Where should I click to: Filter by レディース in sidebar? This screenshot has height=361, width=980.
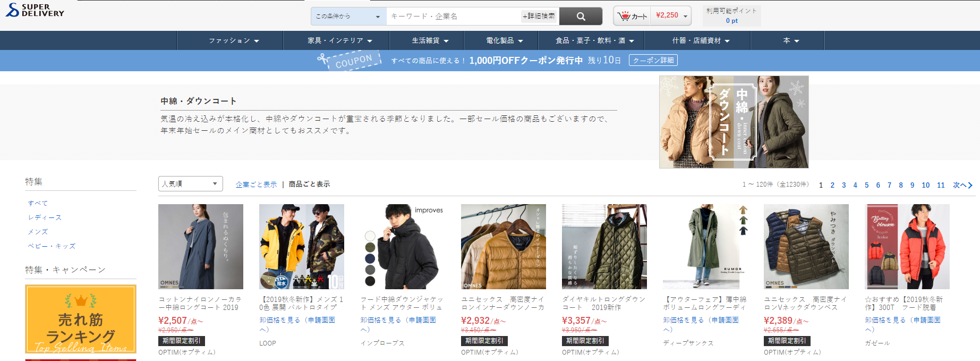(x=45, y=217)
